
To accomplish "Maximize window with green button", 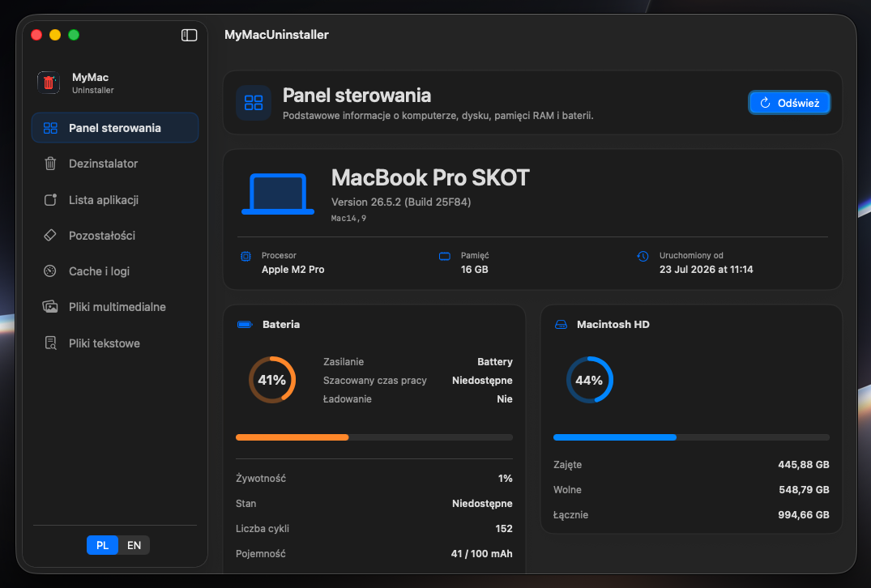I will [73, 35].
